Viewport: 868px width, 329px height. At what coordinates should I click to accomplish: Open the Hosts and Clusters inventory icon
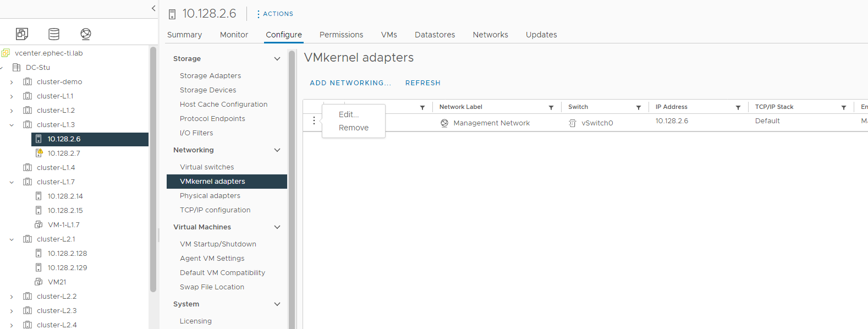click(x=22, y=34)
